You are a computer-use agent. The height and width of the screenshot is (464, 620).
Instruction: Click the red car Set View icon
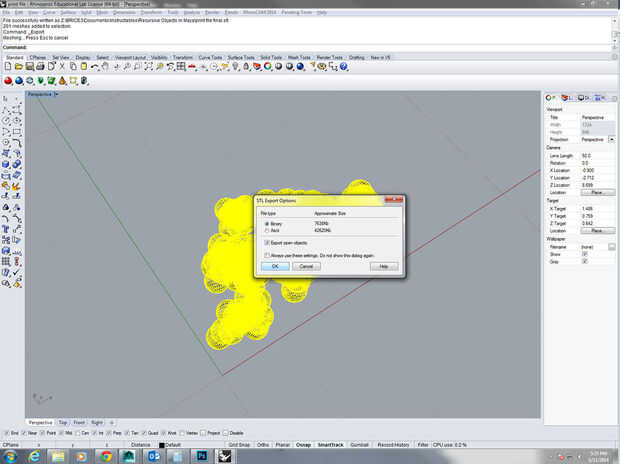[192, 66]
